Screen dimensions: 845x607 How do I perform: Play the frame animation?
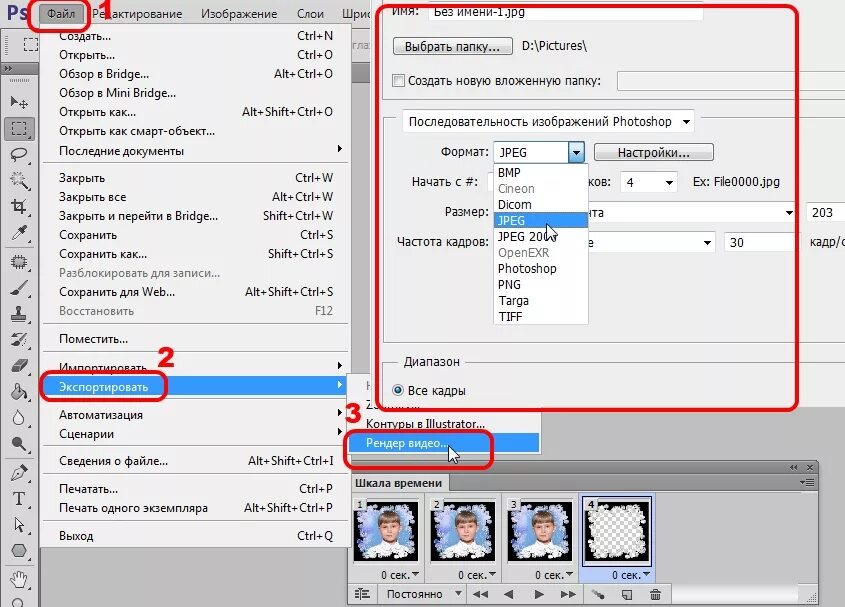(538, 594)
